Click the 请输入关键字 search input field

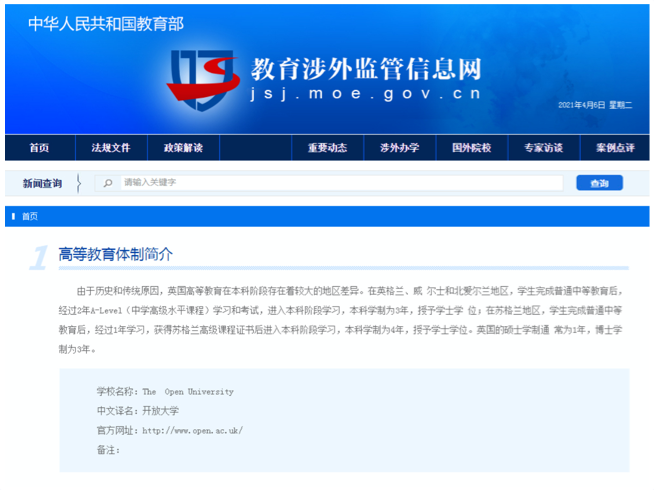tap(340, 183)
